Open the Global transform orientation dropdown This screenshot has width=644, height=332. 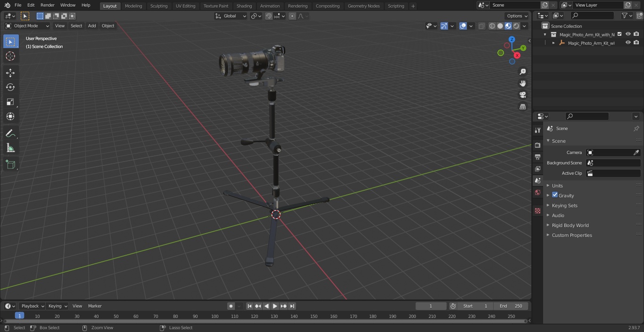click(231, 16)
